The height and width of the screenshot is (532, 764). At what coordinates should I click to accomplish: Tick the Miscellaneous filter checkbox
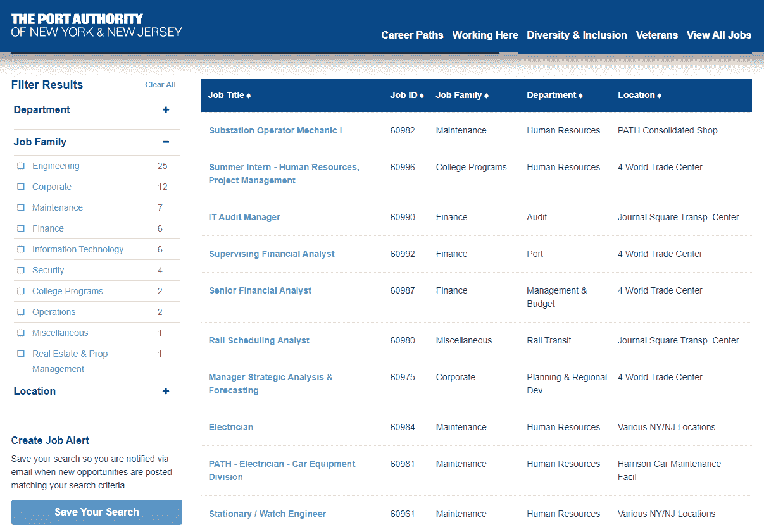coord(21,333)
